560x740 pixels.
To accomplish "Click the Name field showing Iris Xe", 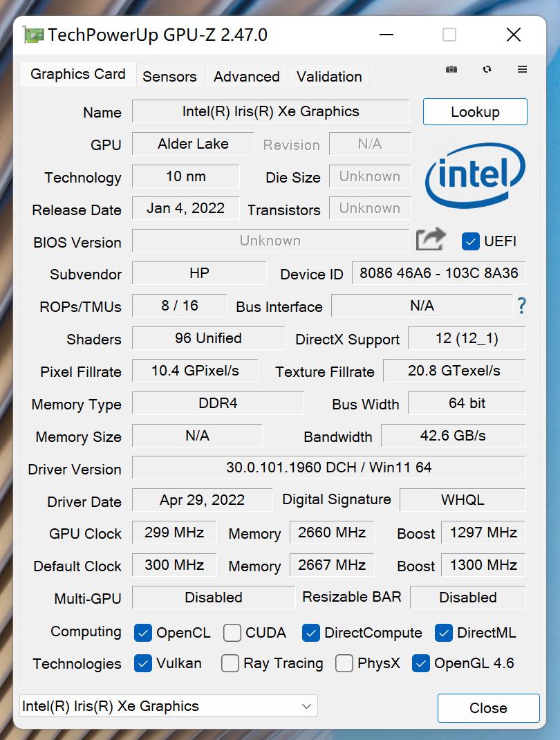I will pos(270,111).
